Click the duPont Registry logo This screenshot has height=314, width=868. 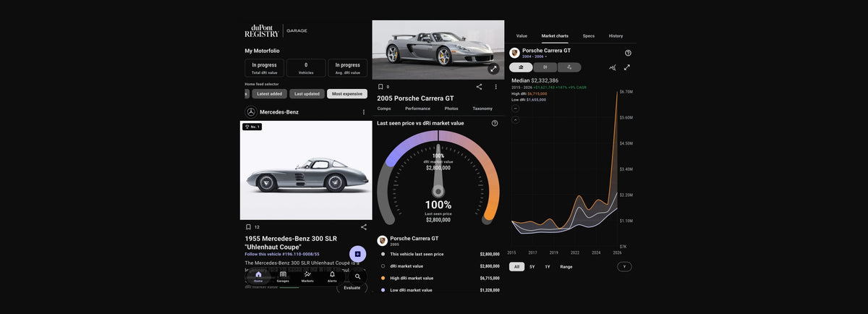pyautogui.click(x=262, y=31)
